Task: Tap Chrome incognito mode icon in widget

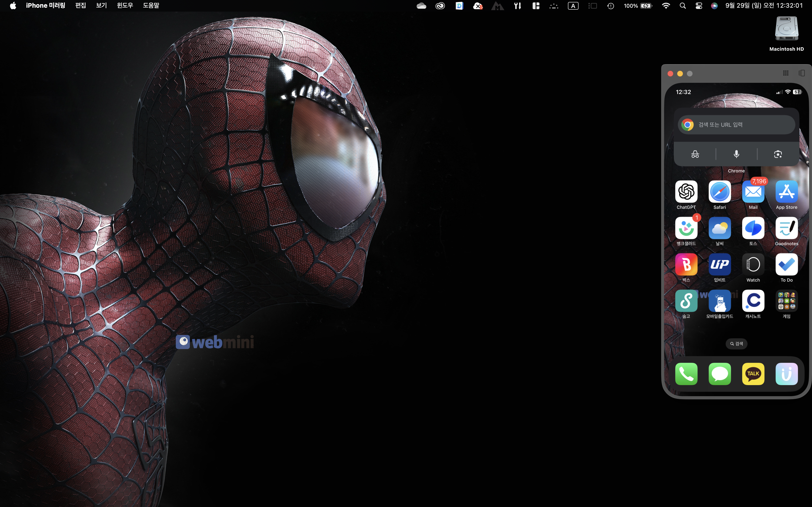Action: coord(695,154)
